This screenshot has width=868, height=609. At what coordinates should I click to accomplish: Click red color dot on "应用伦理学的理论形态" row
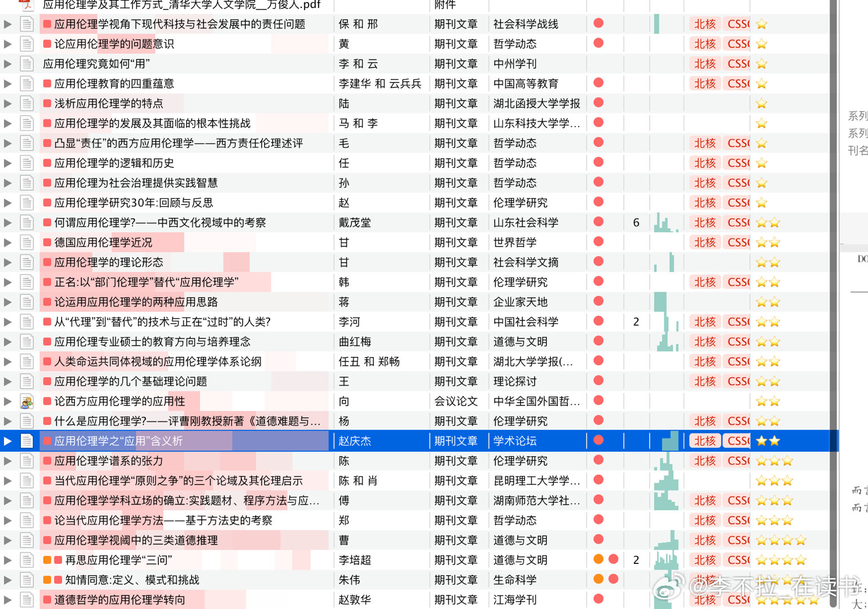point(598,262)
